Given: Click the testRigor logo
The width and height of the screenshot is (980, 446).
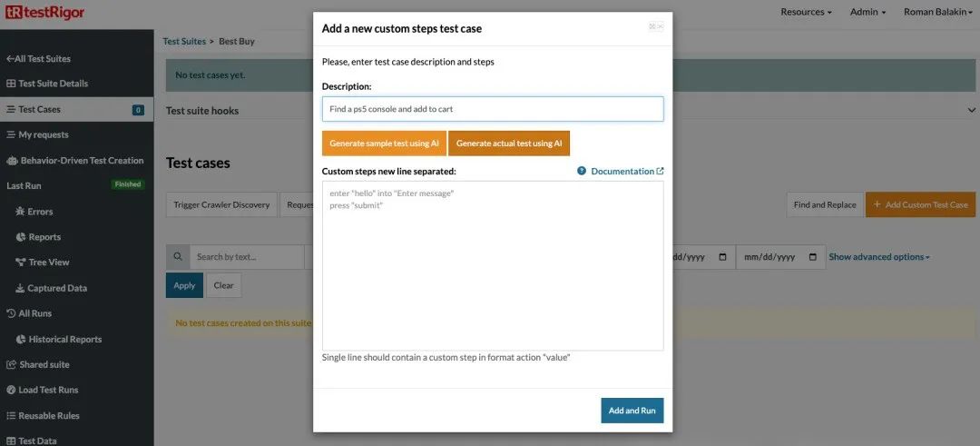Looking at the screenshot, I should coord(44,11).
